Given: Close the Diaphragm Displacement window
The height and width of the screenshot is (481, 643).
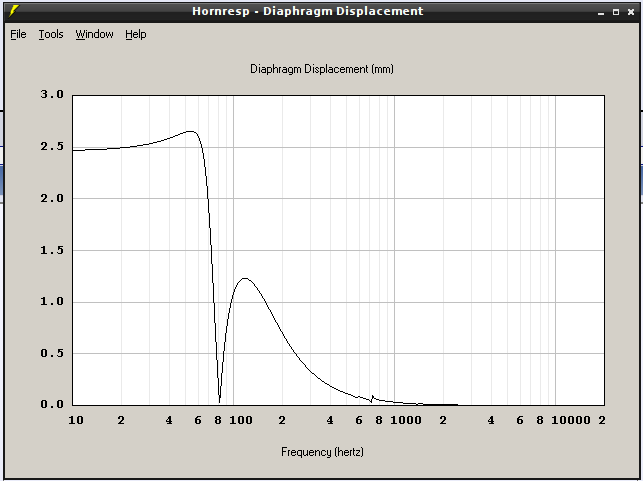Looking at the screenshot, I should [x=631, y=12].
